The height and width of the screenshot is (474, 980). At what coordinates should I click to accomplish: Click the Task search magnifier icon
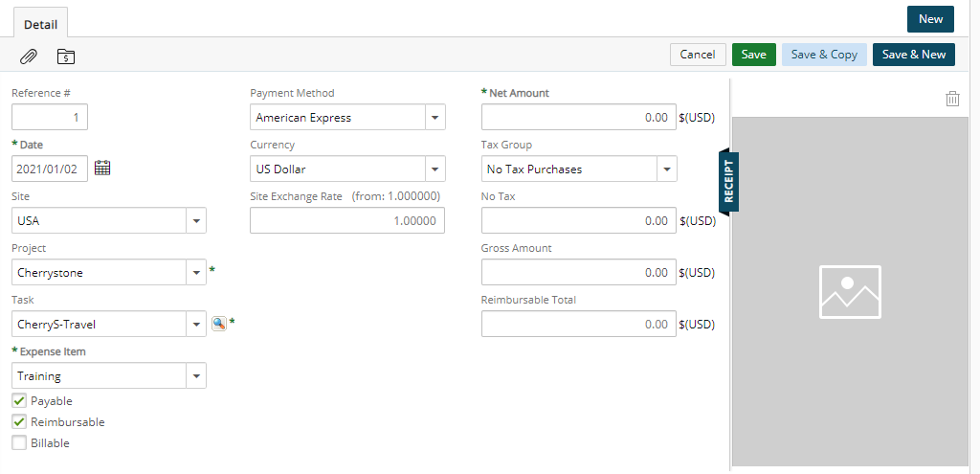pyautogui.click(x=219, y=324)
